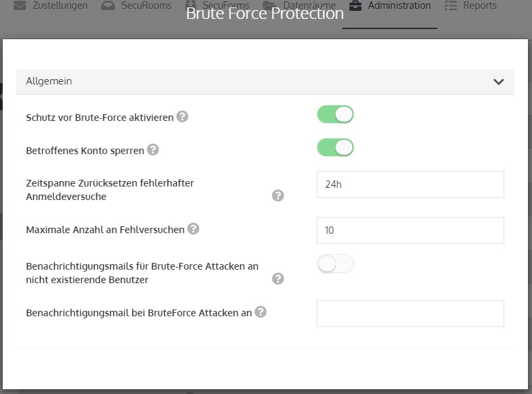Viewport: 532px width, 394px height.
Task: Click the Reports checklist icon
Action: click(x=450, y=5)
